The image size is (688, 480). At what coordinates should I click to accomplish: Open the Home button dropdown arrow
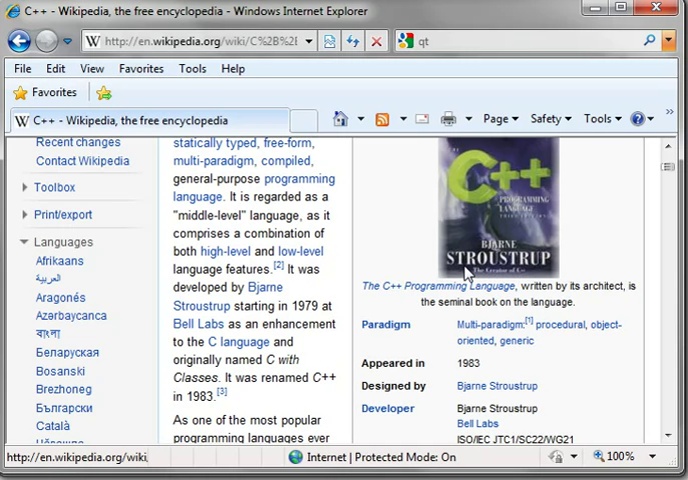[361, 119]
